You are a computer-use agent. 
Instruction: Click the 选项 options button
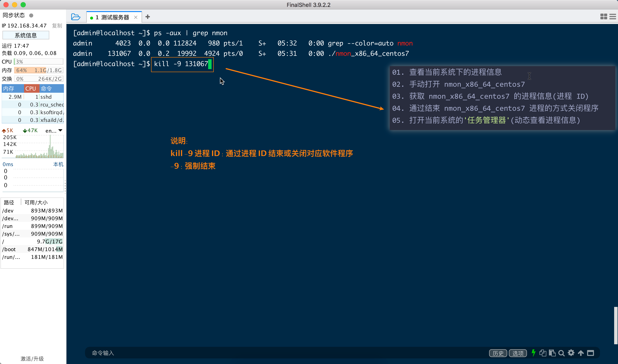tap(518, 353)
